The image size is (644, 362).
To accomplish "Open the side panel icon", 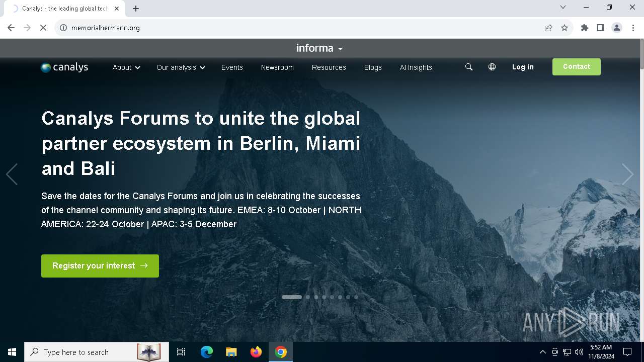I will point(601,28).
